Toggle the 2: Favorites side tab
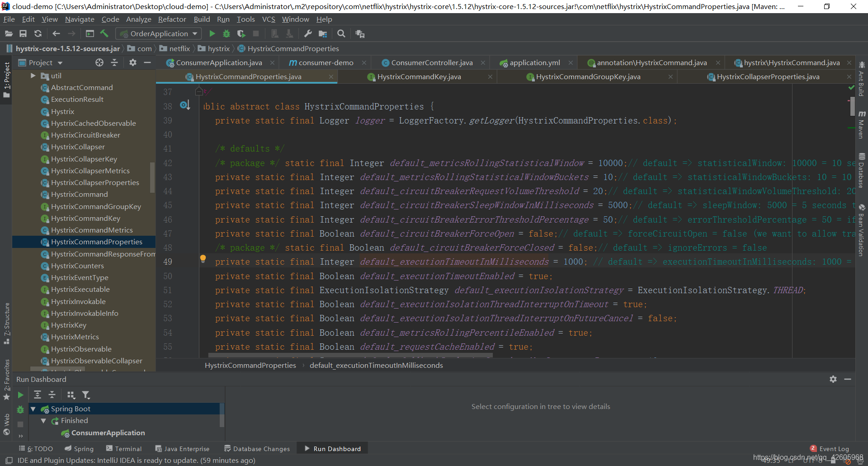The height and width of the screenshot is (466, 868). coord(6,379)
